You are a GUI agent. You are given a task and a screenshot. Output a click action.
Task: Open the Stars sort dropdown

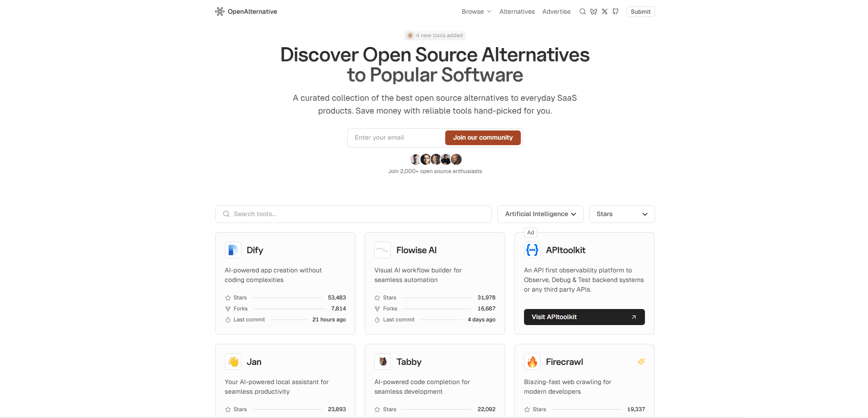[622, 214]
